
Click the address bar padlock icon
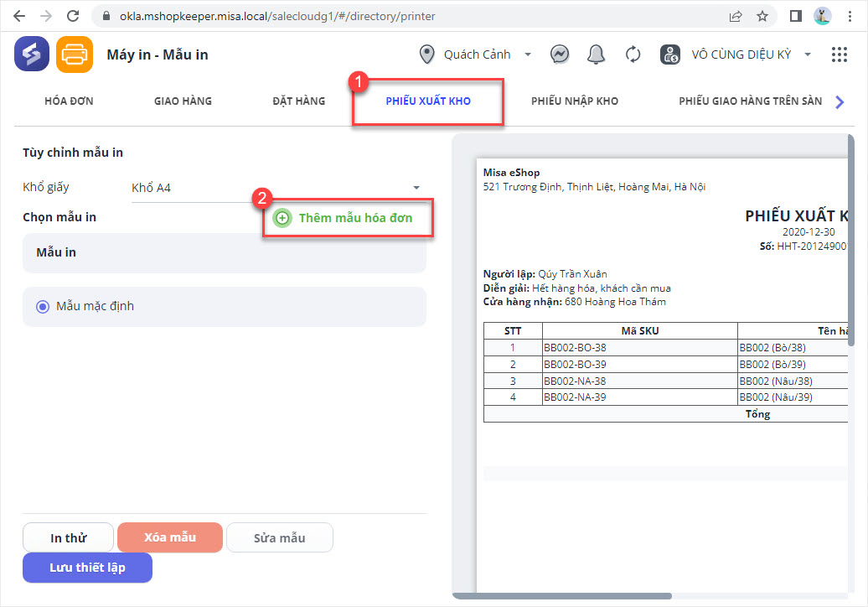pos(107,16)
